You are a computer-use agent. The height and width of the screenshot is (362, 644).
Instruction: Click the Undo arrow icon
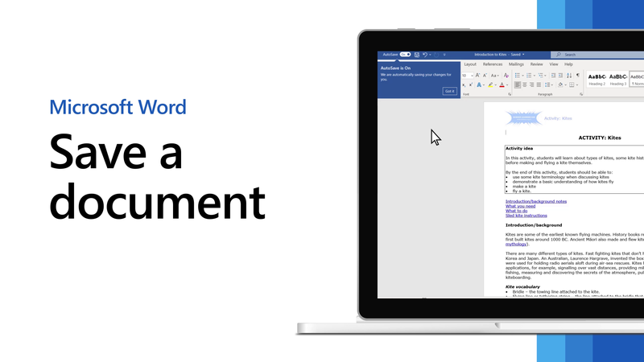(x=424, y=55)
